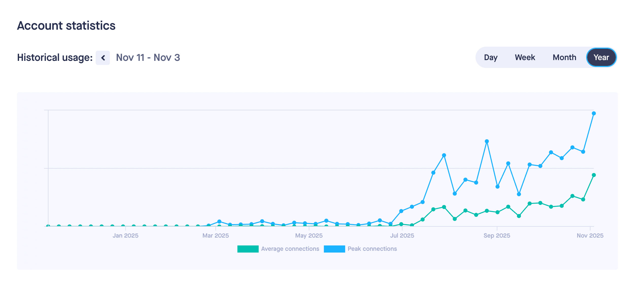Image resolution: width=644 pixels, height=285 pixels.
Task: Click the Average connections legend label
Action: 290,249
